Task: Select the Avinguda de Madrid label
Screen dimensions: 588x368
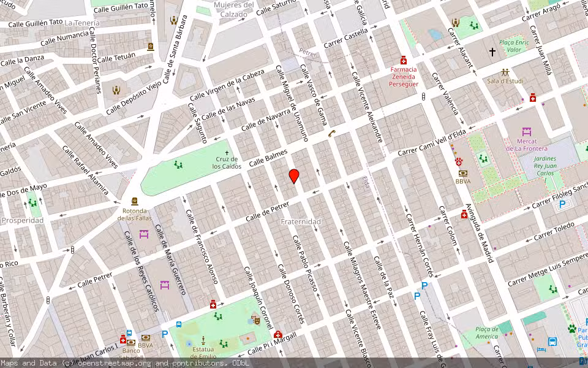Action: click(479, 233)
